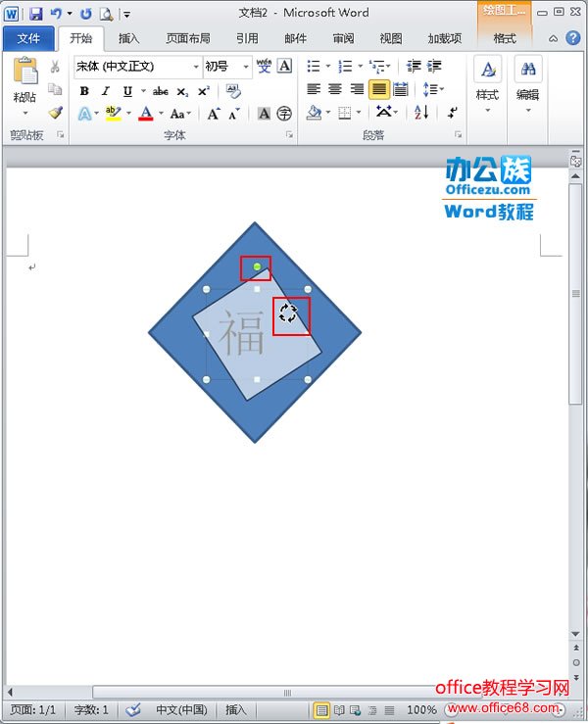Collapse the ribbon with the caret
This screenshot has height=724, width=588.
553,39
